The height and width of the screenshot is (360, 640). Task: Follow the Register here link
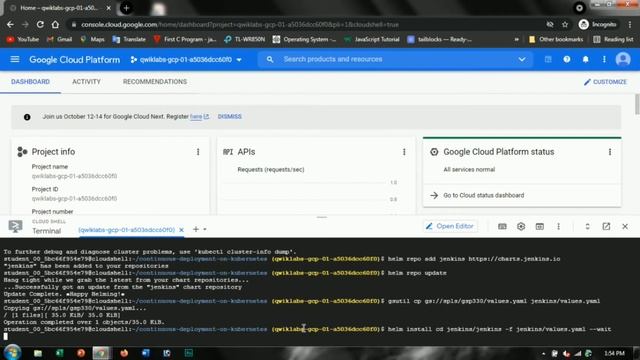tap(196, 117)
